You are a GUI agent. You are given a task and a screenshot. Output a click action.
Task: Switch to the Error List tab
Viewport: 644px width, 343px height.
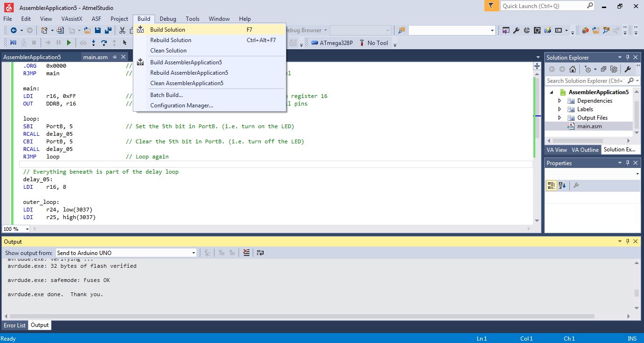[14, 325]
